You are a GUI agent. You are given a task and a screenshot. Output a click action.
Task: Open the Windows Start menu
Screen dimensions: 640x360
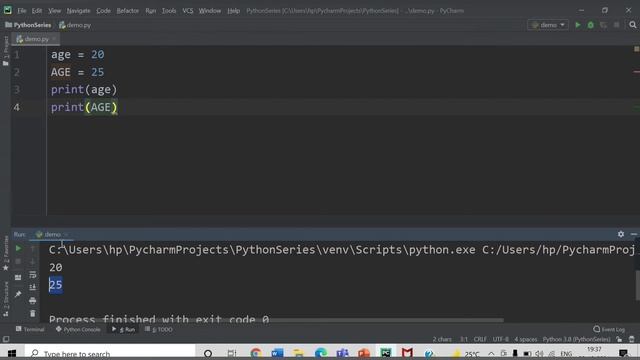(x=11, y=353)
